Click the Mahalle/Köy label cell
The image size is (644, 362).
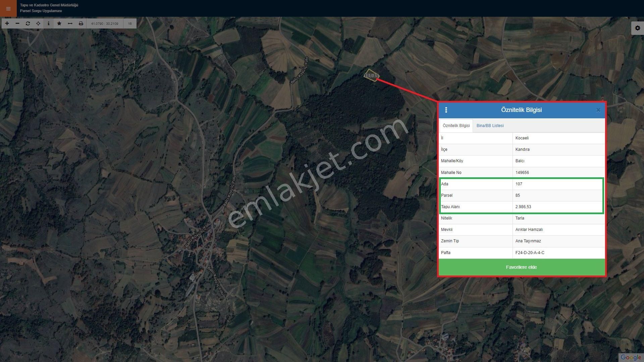point(476,161)
